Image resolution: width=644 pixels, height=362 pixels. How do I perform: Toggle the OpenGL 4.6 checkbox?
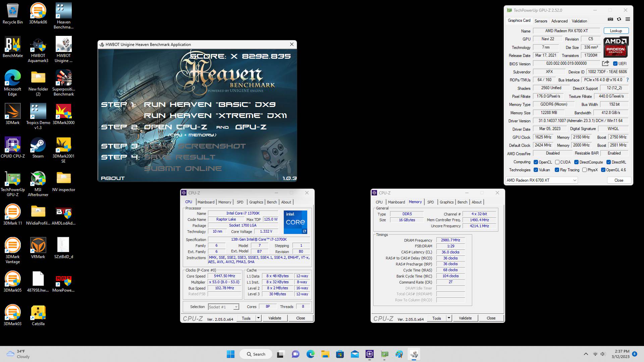pyautogui.click(x=603, y=170)
